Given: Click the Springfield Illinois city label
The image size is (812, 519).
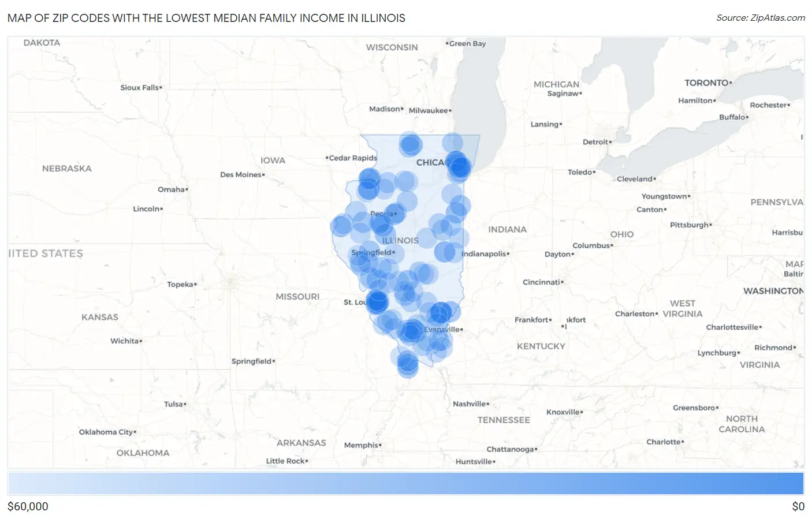Looking at the screenshot, I should 373,252.
